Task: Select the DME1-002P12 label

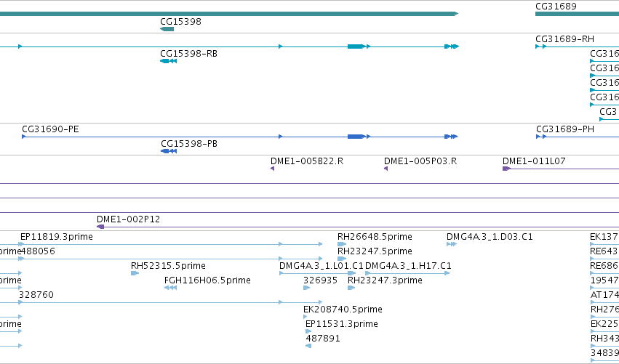Action: point(128,219)
